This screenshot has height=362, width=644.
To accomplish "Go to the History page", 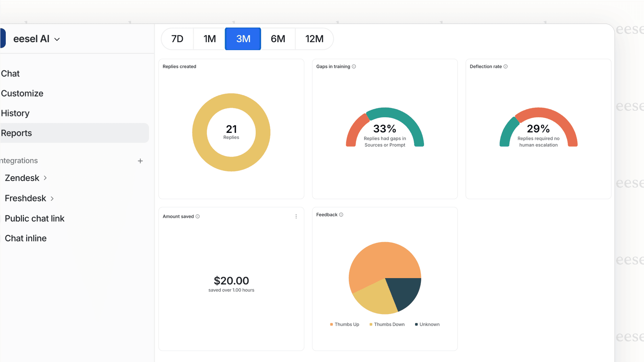I will click(x=15, y=113).
